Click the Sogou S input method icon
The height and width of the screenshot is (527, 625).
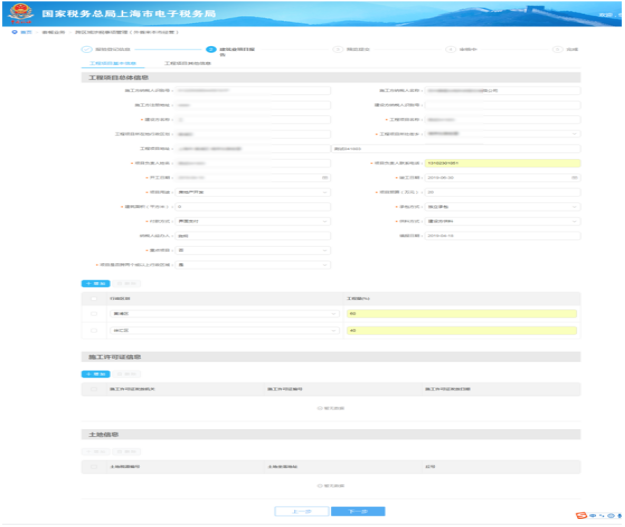click(x=581, y=515)
